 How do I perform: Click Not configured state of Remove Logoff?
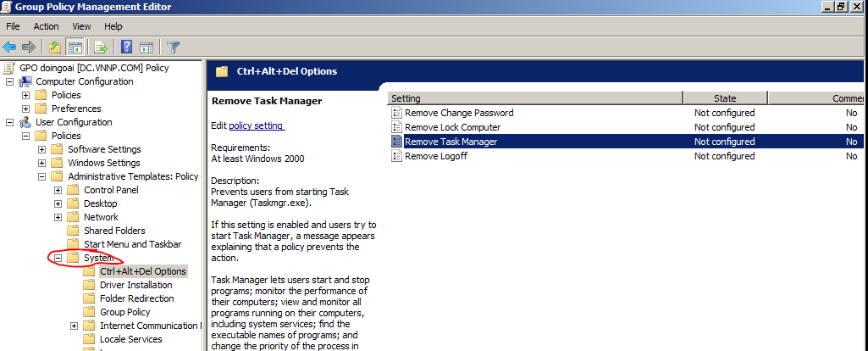(725, 156)
